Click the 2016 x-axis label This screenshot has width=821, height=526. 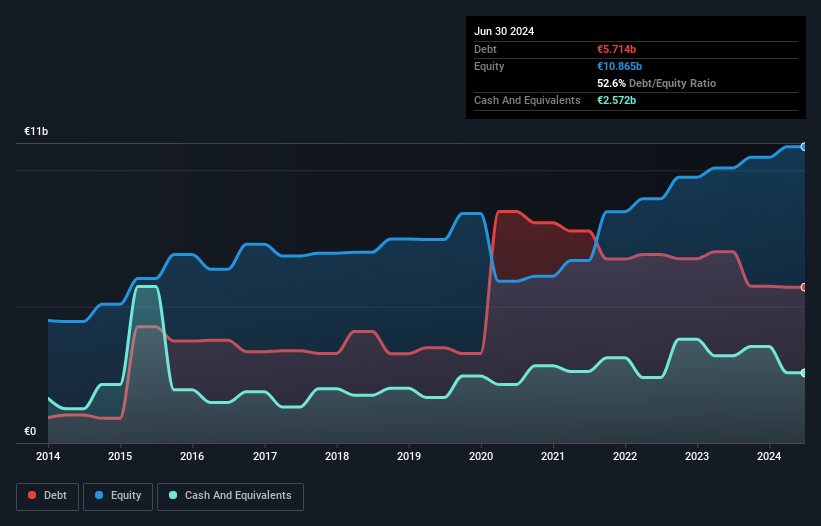click(x=192, y=456)
